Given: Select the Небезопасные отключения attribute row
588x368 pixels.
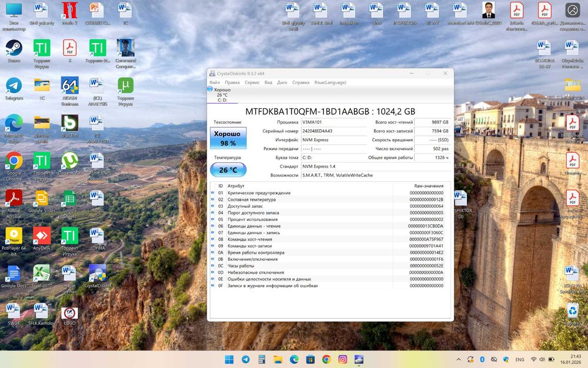Looking at the screenshot, I should click(328, 272).
